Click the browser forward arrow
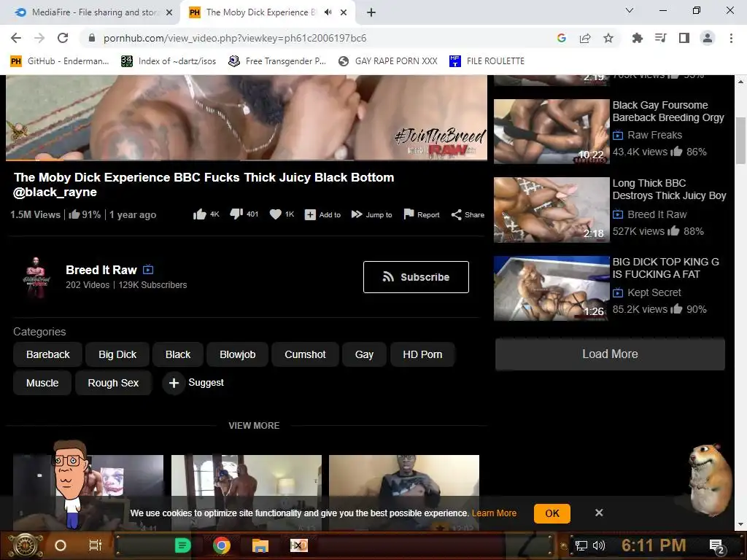Image resolution: width=747 pixels, height=560 pixels. click(39, 38)
